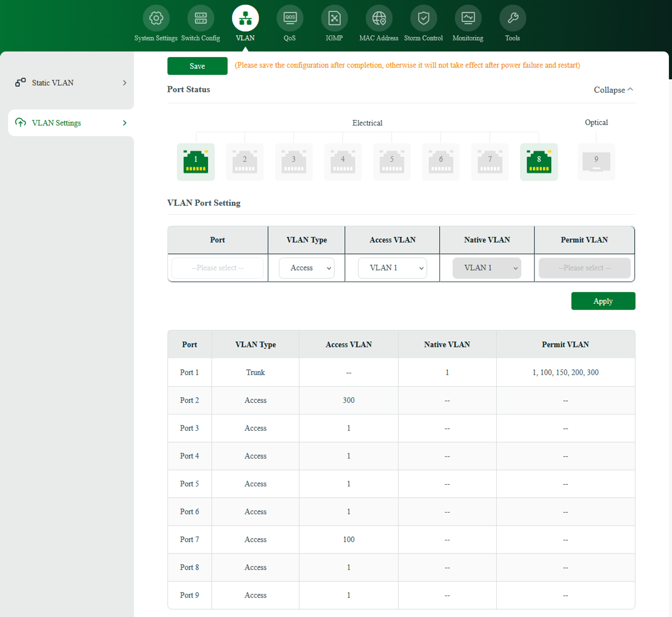The image size is (672, 617).
Task: Select electrical port 1 in Port Status
Action: coord(195,162)
